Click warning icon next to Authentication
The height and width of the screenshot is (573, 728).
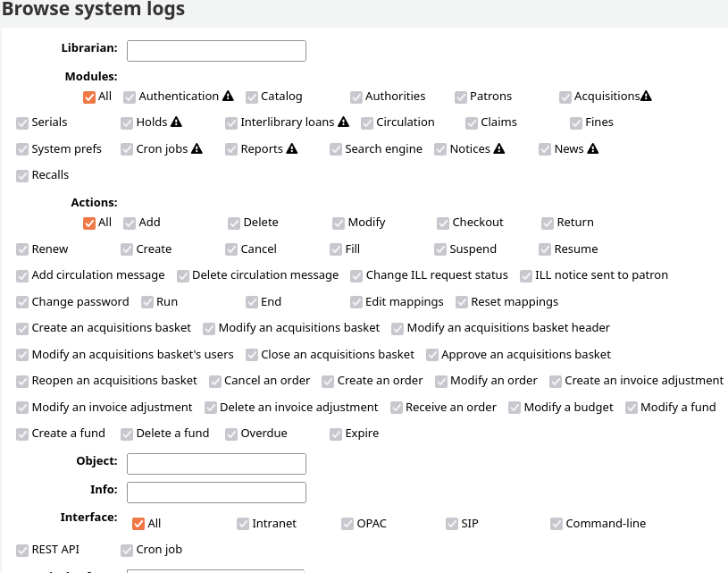pos(228,97)
